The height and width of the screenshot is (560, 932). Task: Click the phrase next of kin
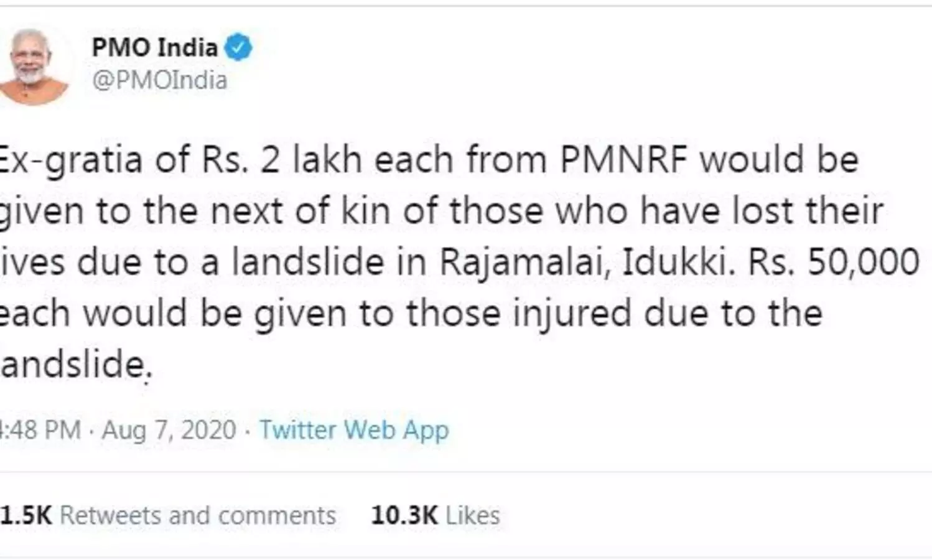(302, 211)
